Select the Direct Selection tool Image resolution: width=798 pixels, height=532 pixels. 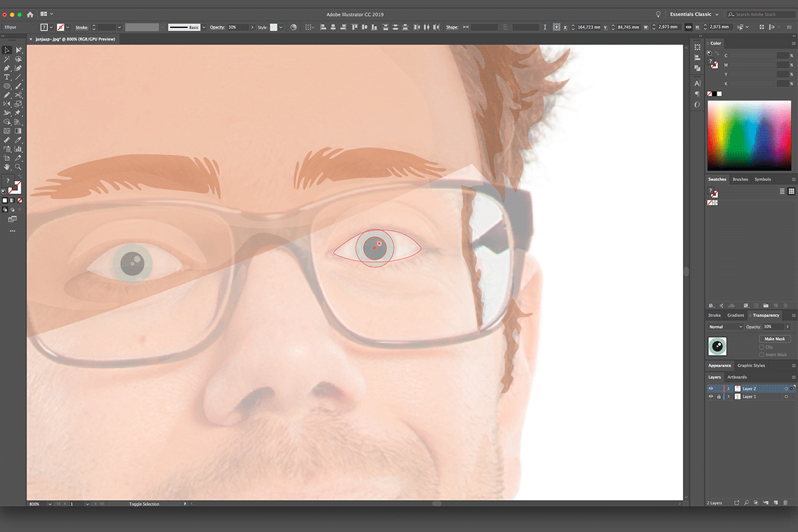[19, 50]
